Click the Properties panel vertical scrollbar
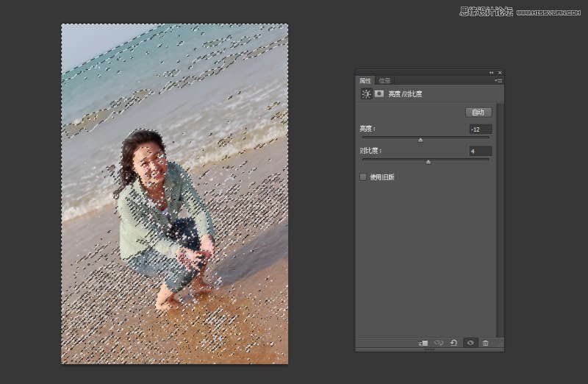The height and width of the screenshot is (384, 588). coord(500,221)
